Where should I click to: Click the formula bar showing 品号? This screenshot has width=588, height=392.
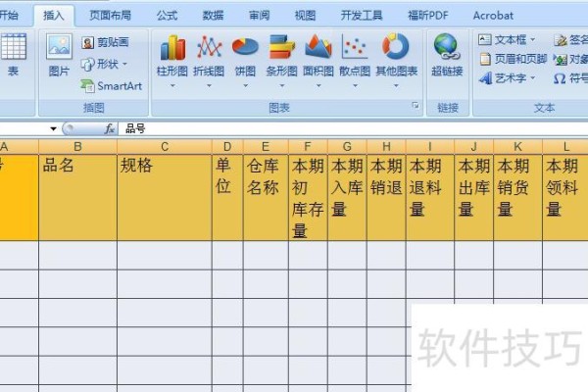(x=353, y=129)
